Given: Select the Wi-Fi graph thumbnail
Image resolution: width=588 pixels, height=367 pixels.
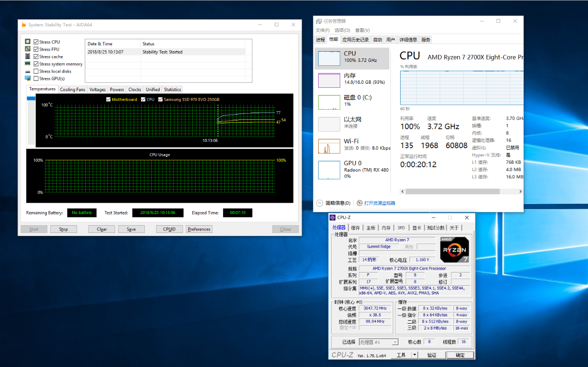Looking at the screenshot, I should [329, 146].
